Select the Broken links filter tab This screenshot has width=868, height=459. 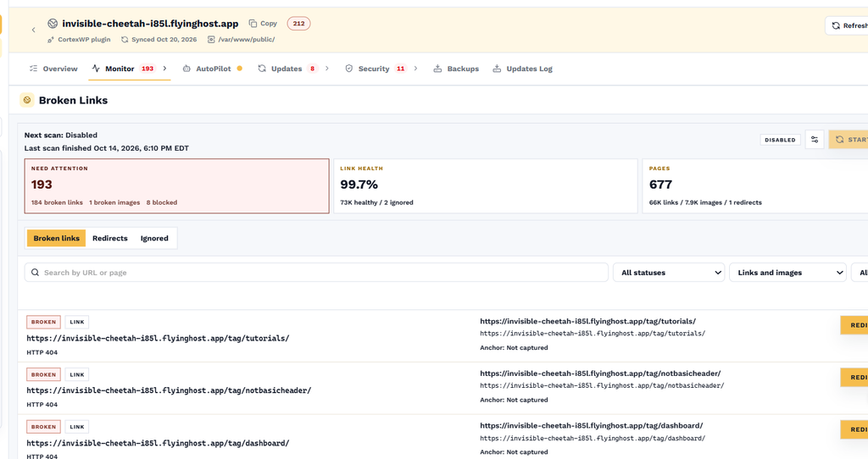click(x=56, y=238)
